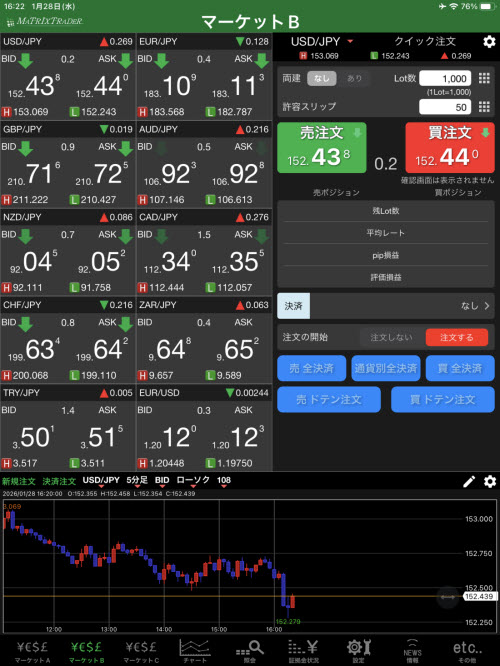Select TRY/JPY rate panel header
Viewport: 500px width, 666px height.
point(68,393)
